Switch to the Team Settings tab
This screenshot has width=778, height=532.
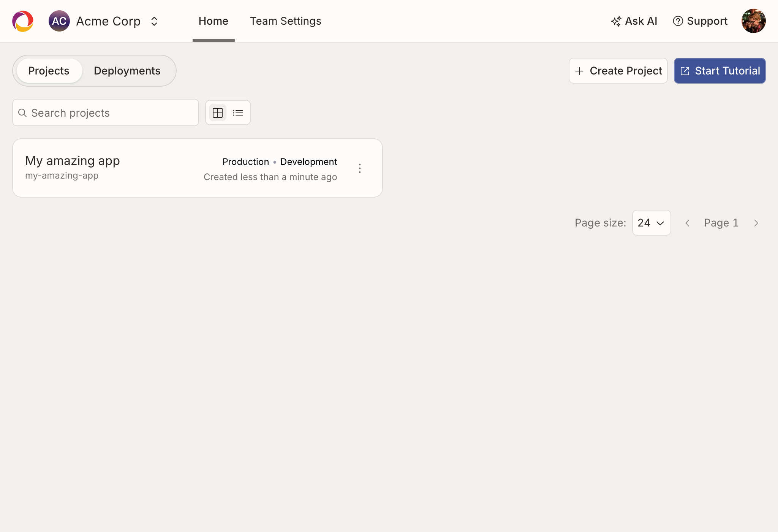pos(285,21)
